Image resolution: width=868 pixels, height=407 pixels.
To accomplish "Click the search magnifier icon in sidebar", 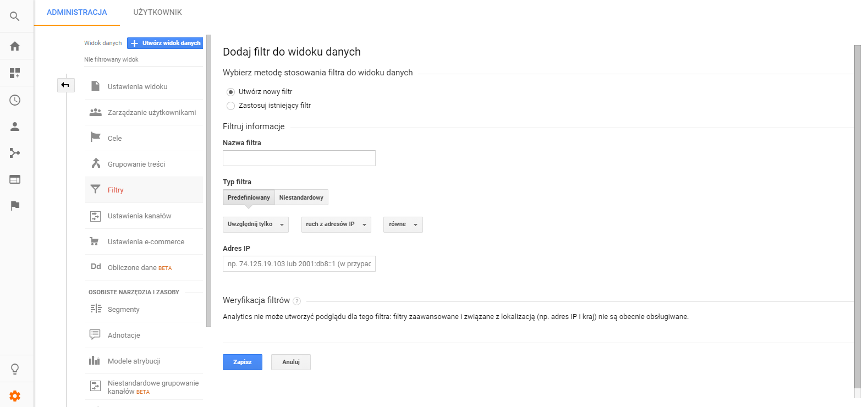I will [15, 16].
